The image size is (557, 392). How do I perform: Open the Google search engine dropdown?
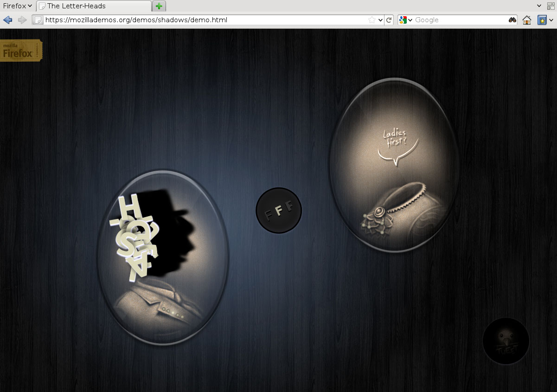(x=406, y=20)
